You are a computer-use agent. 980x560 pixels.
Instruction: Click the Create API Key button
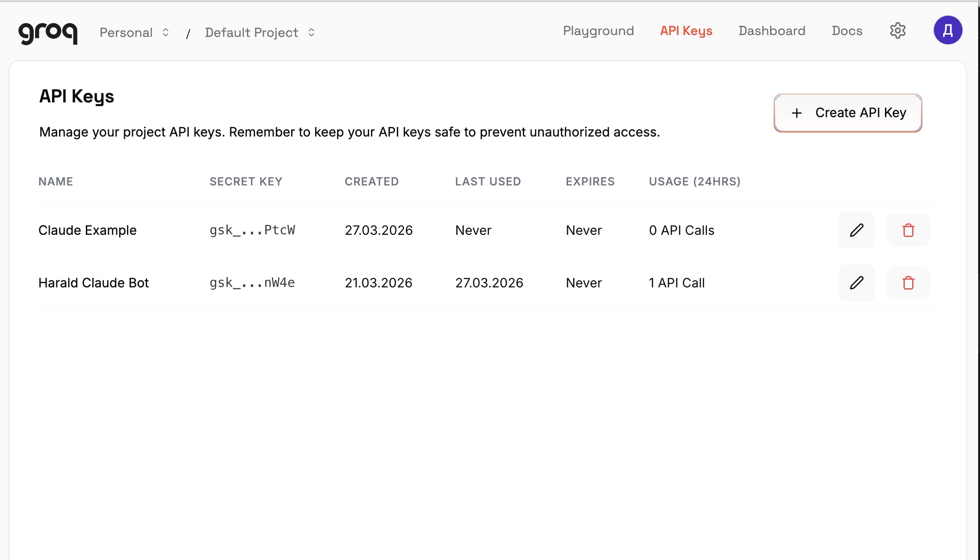point(848,113)
